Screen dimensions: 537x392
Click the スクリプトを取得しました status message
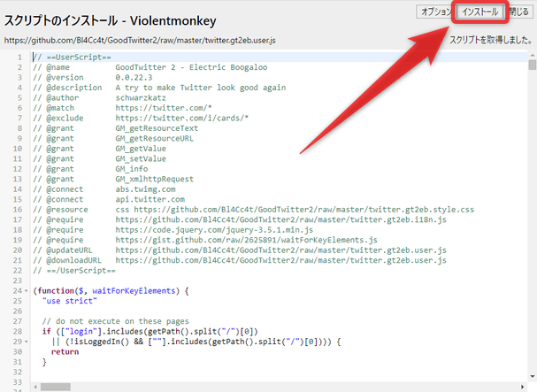[x=491, y=40]
